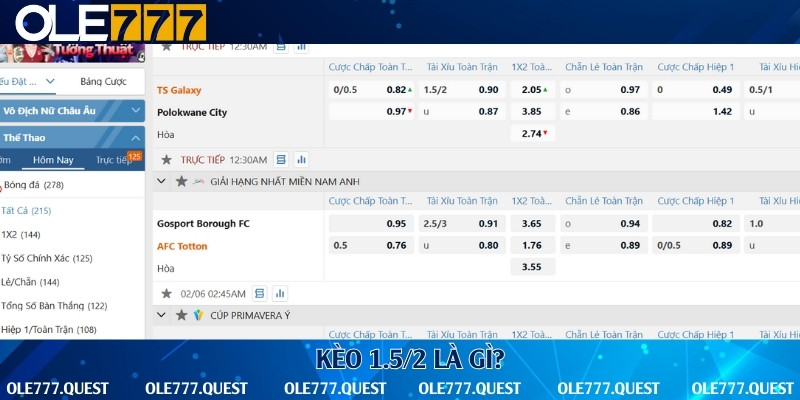Click the Cúp Primavera Ý shield icon
The image size is (800, 400).
point(198,315)
